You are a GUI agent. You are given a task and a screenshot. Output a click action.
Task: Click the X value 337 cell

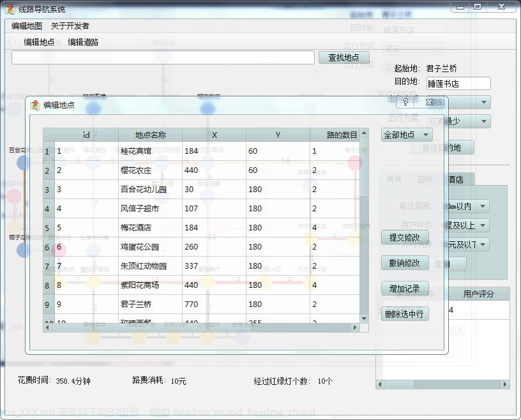click(x=214, y=266)
